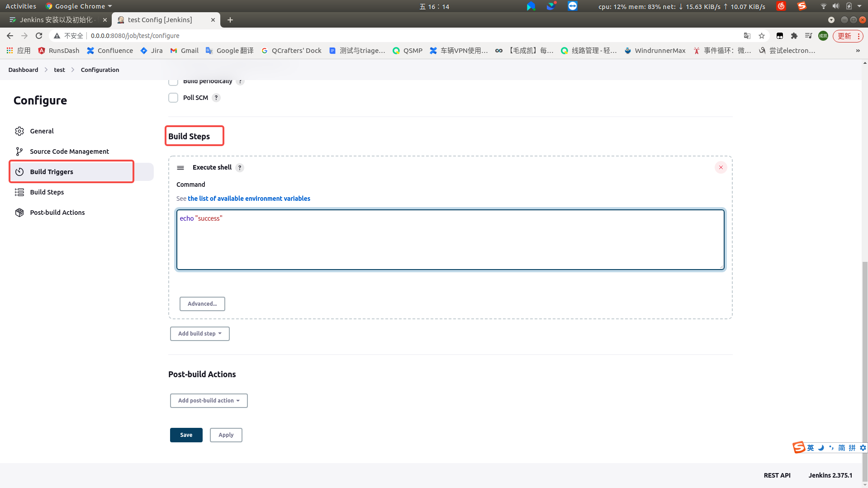Open Sogou input method settings gear
Viewport: 868px width, 488px height.
point(863,448)
